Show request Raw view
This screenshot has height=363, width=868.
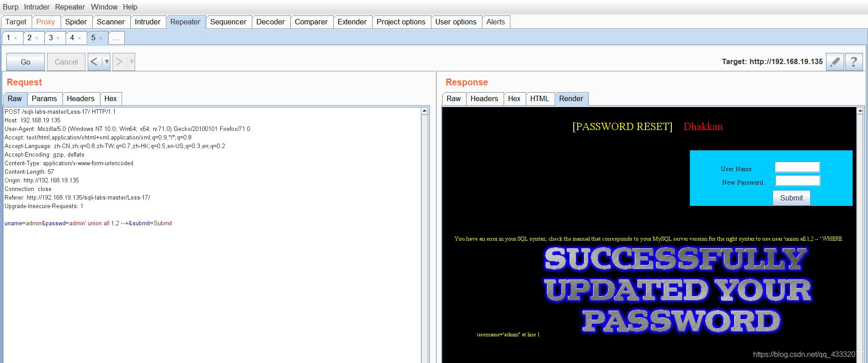14,99
